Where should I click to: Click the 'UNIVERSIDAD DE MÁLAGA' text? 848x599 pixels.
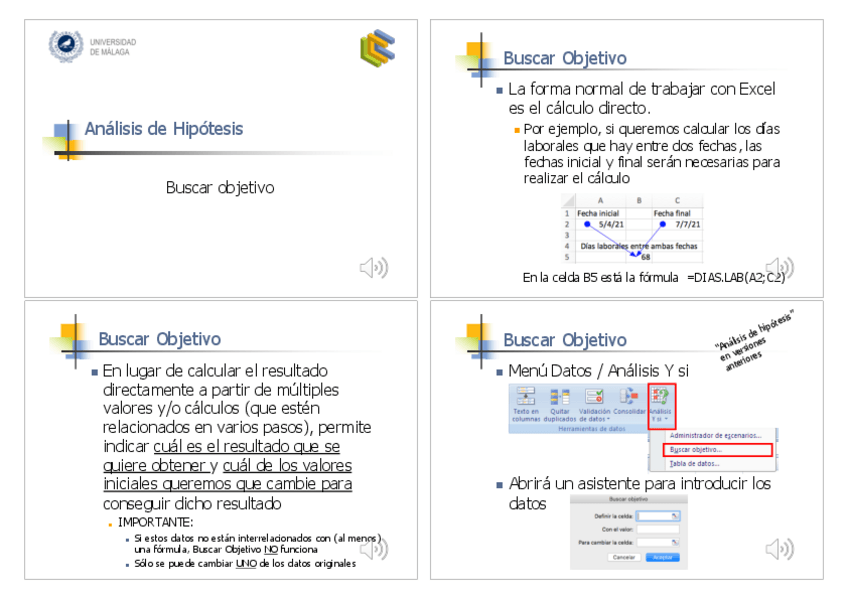pos(112,47)
